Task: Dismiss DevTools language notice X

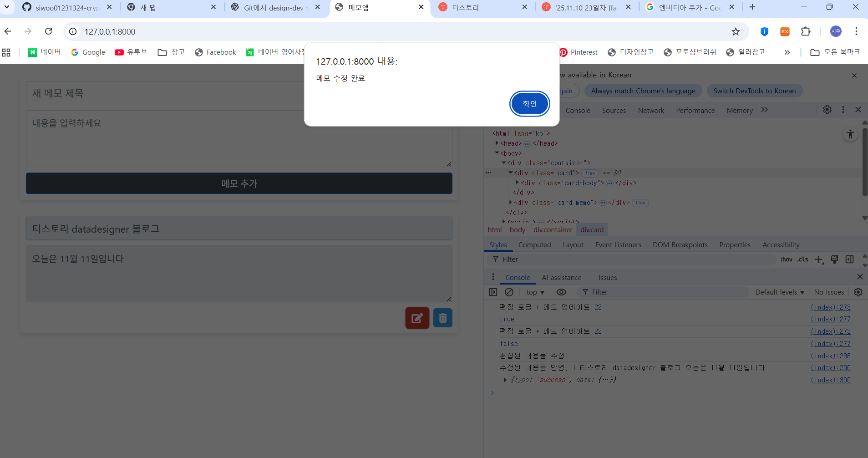Action: [x=854, y=76]
